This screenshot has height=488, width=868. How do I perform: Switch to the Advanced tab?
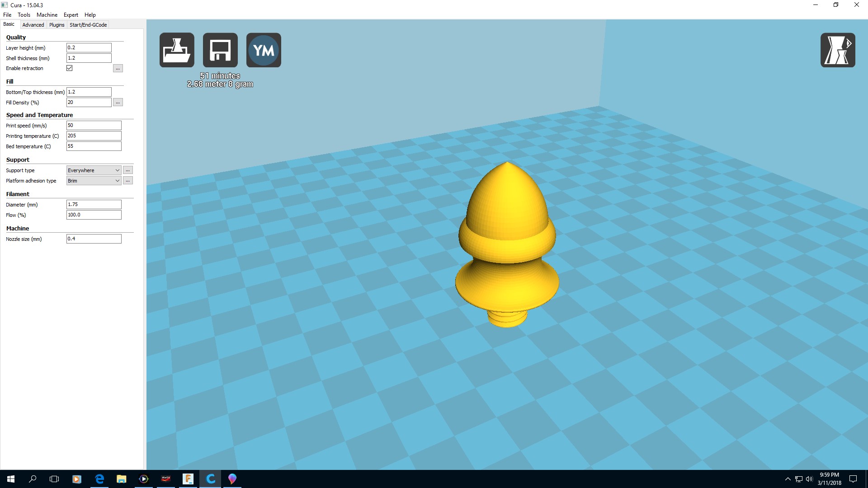pos(33,25)
